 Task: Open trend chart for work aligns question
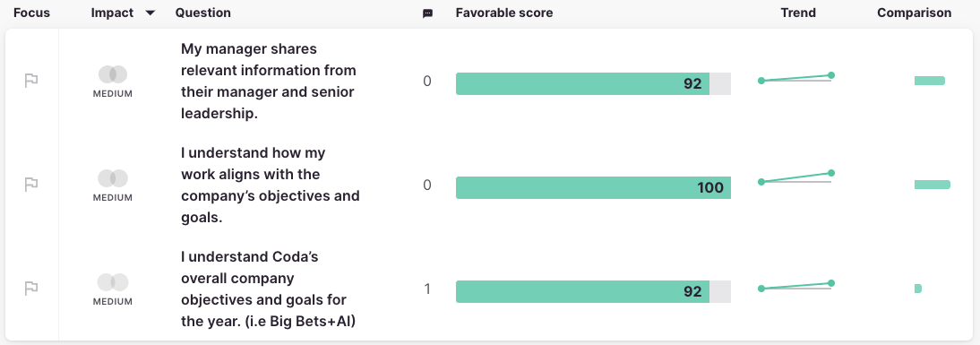tap(795, 177)
